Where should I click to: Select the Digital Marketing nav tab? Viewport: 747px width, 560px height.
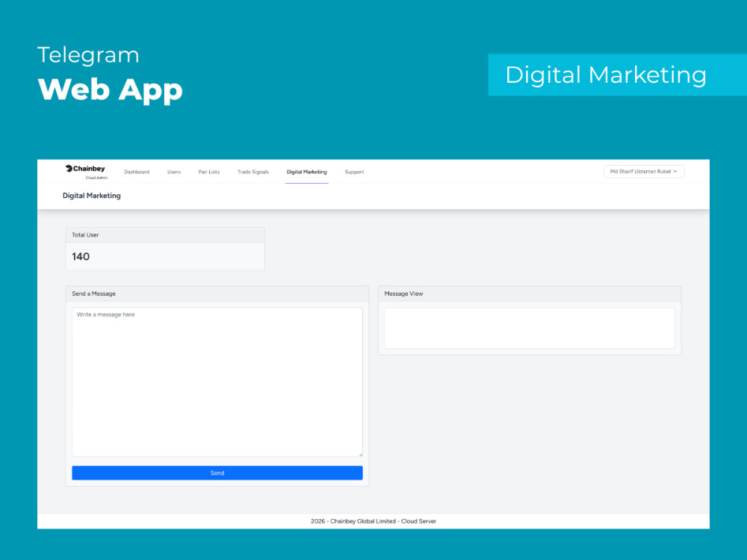307,172
